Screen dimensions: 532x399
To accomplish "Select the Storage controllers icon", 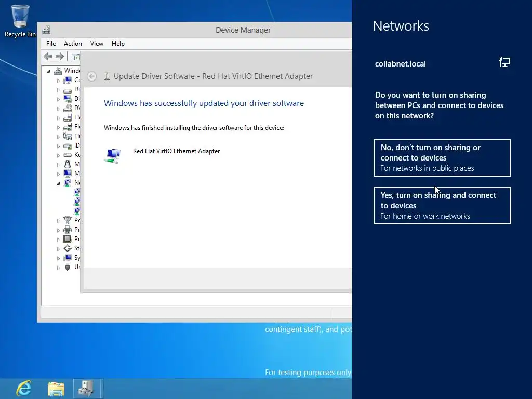I will [68, 248].
